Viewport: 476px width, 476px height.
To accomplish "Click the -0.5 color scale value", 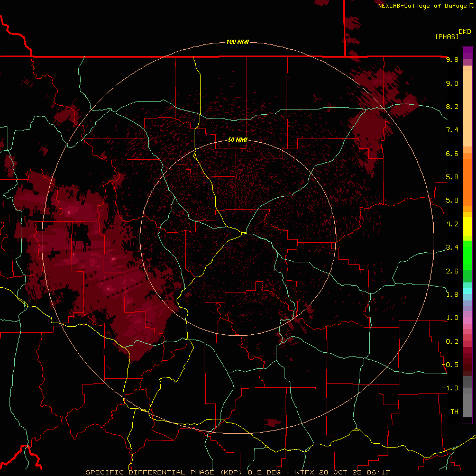I will (x=450, y=365).
